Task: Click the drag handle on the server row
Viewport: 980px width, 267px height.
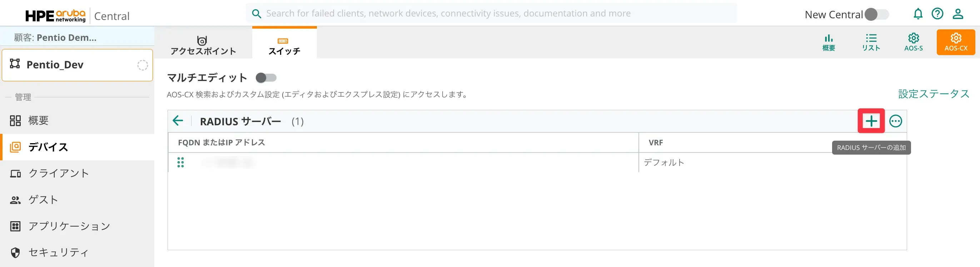Action: point(181,162)
